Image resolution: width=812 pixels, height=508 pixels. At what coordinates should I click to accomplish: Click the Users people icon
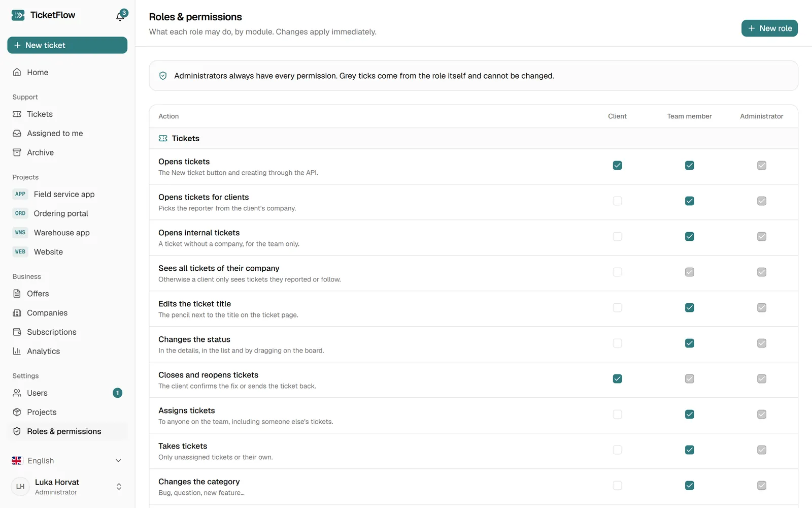pyautogui.click(x=17, y=393)
